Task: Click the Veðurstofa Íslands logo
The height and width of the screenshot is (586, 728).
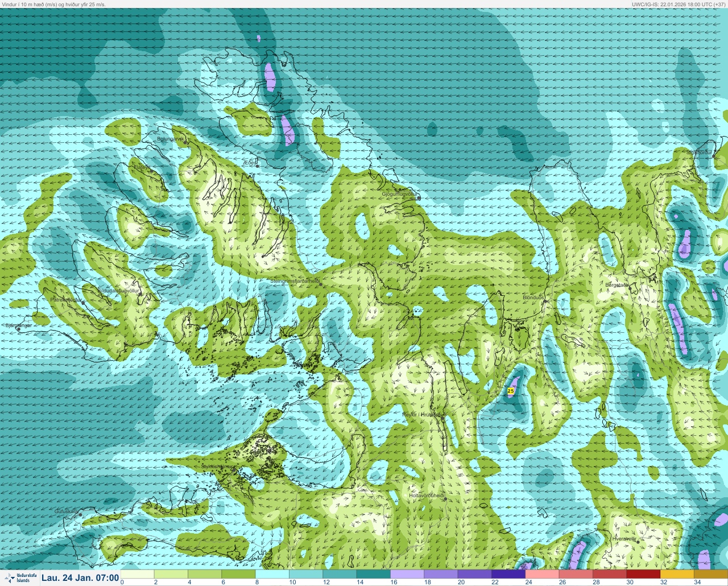Action: (20, 578)
